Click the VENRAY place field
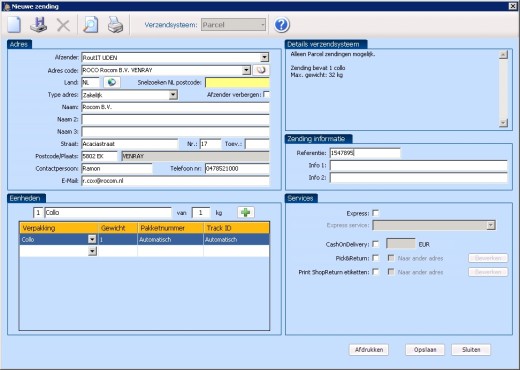 tap(195, 156)
